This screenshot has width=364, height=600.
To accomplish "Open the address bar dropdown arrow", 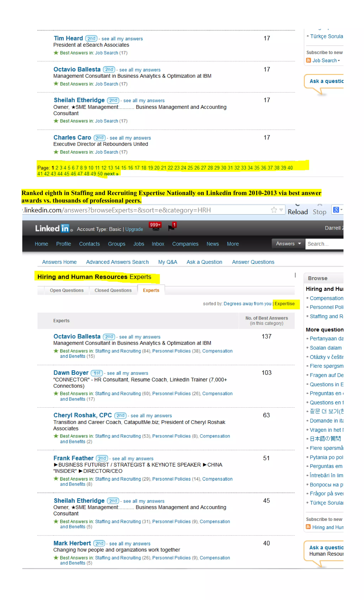I will point(281,210).
